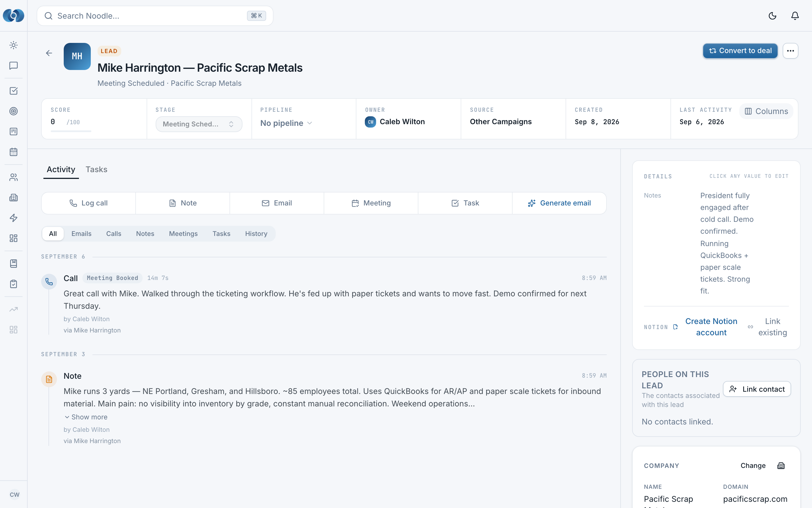
Task: Open the three-dots more options menu
Action: 791,51
